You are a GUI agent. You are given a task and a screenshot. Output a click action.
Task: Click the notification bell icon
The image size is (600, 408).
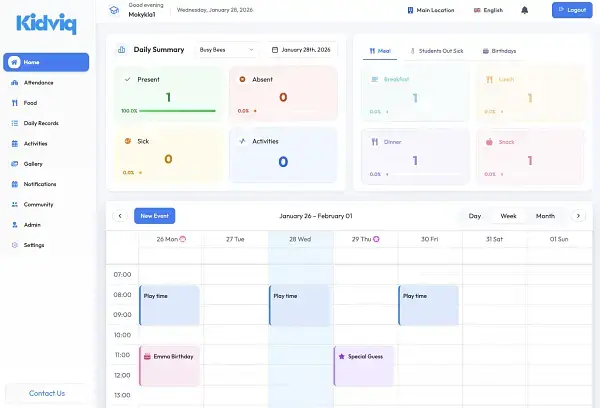525,10
